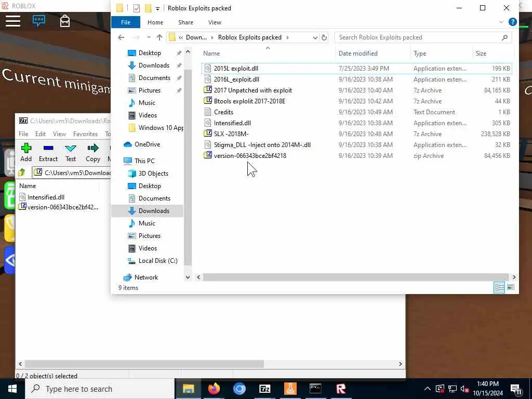Switch to details view layout icon
532x399 pixels.
499,287
